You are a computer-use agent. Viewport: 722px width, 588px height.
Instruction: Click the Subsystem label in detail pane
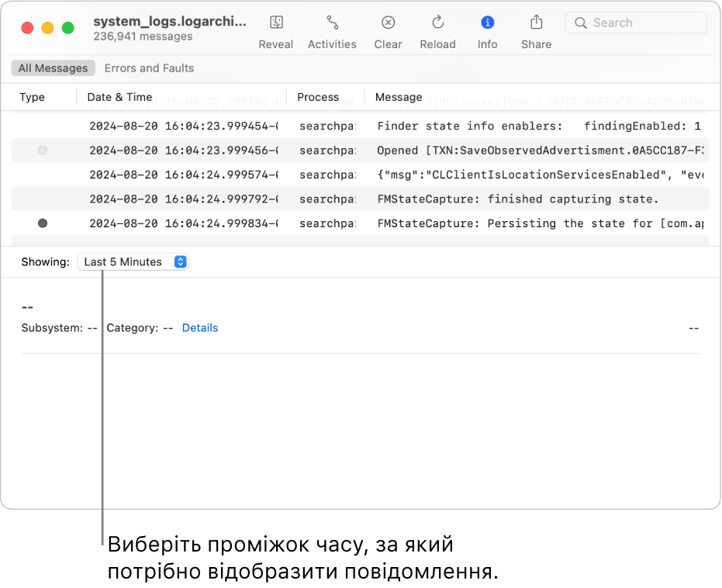click(x=51, y=328)
